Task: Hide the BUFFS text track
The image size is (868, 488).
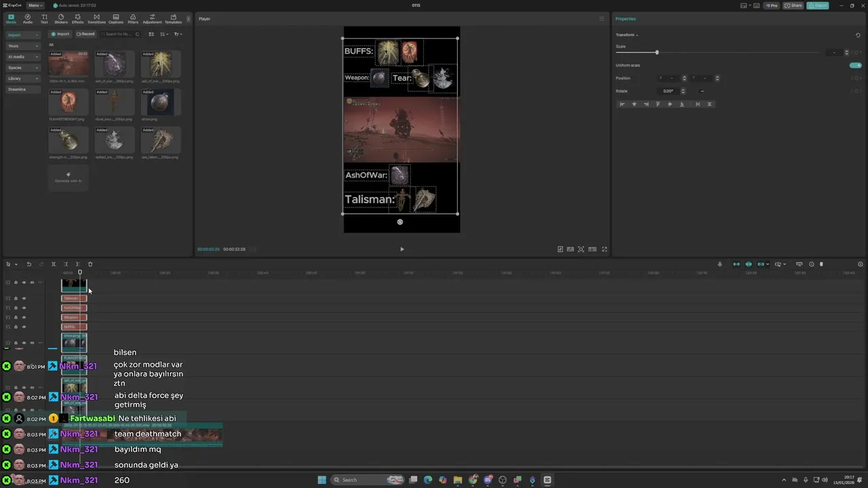Action: [24, 327]
